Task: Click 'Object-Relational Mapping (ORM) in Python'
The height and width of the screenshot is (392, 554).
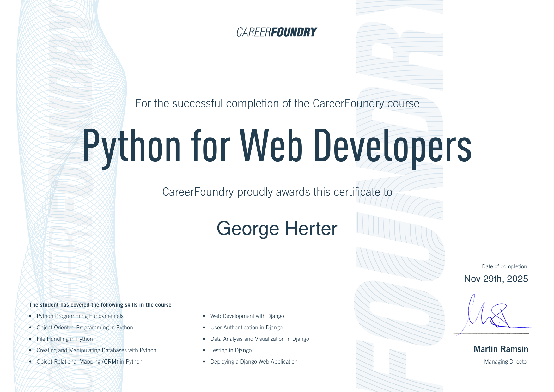Action: point(89,362)
